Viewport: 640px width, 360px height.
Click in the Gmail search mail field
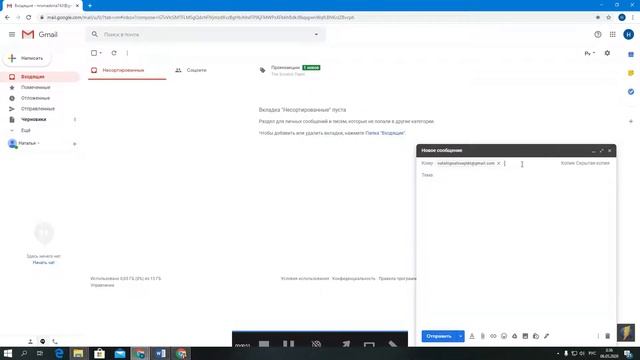tap(204, 35)
